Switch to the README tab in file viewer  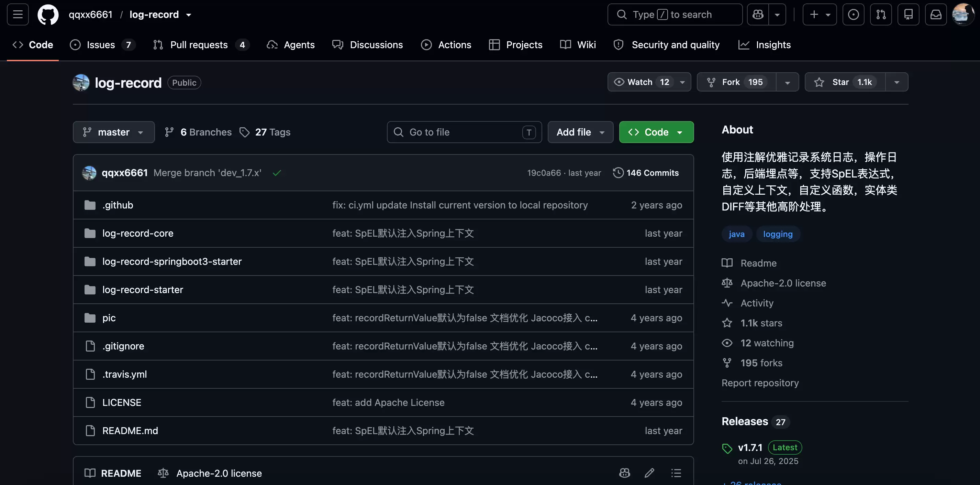[x=113, y=473]
